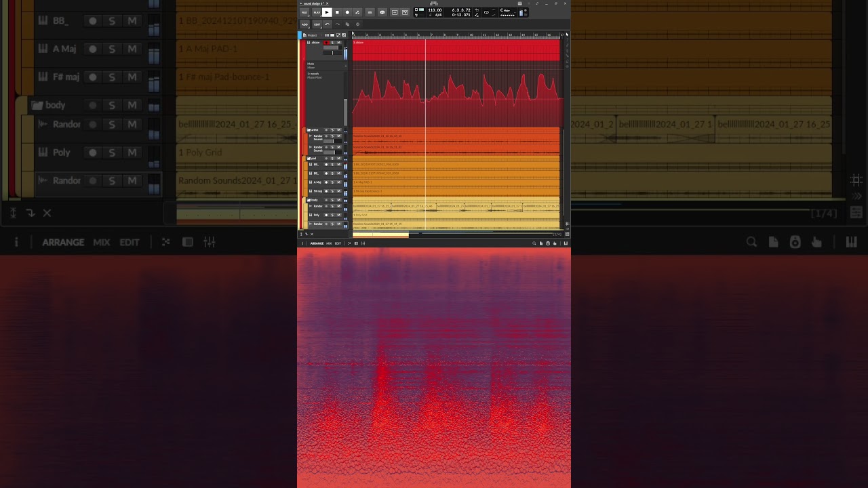Collapse the pad group track folder
Image resolution: width=868 pixels, height=488 pixels.
[x=309, y=159]
